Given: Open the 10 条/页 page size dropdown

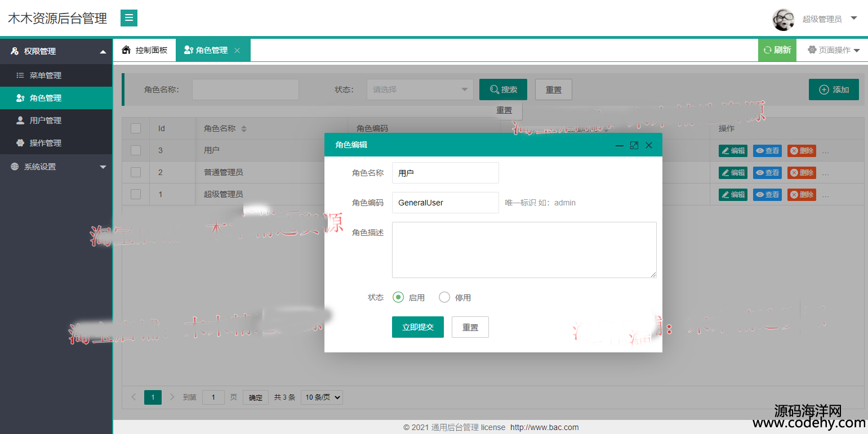Looking at the screenshot, I should [322, 397].
